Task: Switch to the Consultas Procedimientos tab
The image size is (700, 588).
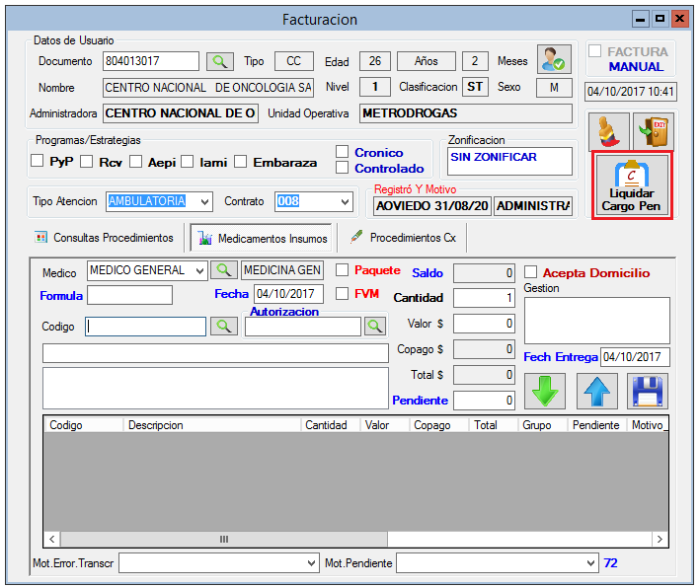Action: click(x=104, y=238)
